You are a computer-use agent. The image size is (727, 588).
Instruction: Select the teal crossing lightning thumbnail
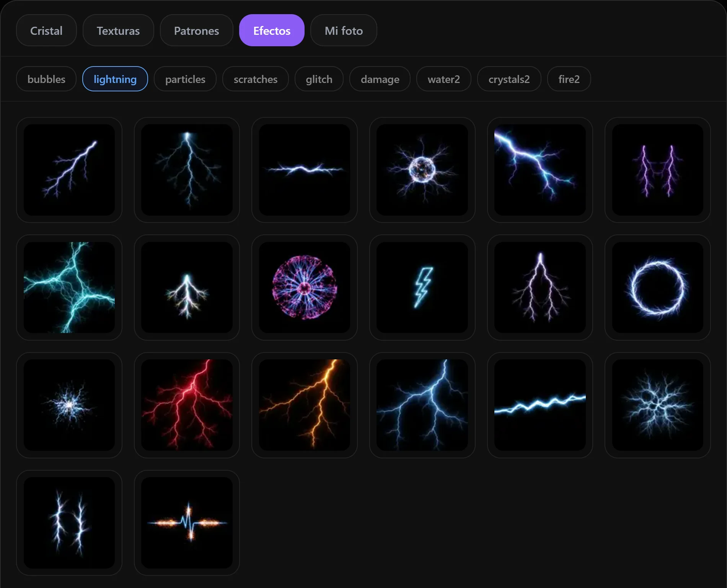coord(69,288)
